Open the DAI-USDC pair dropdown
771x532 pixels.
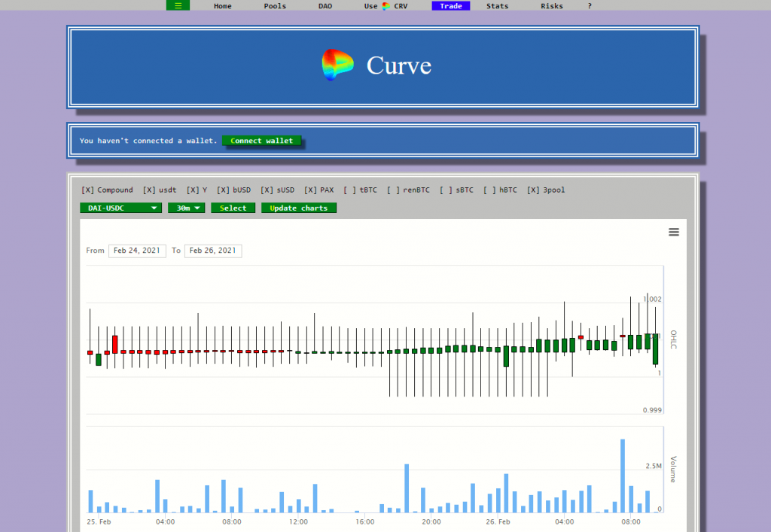(x=120, y=208)
